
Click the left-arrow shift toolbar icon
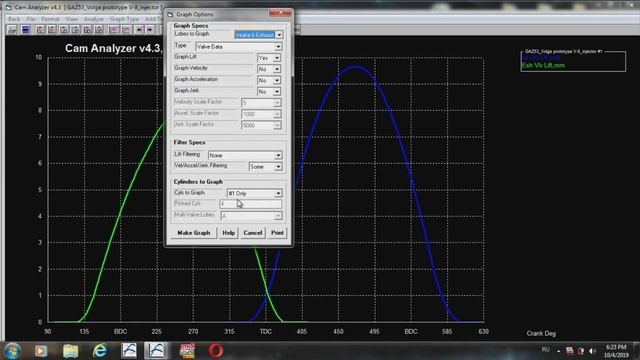pos(139,30)
